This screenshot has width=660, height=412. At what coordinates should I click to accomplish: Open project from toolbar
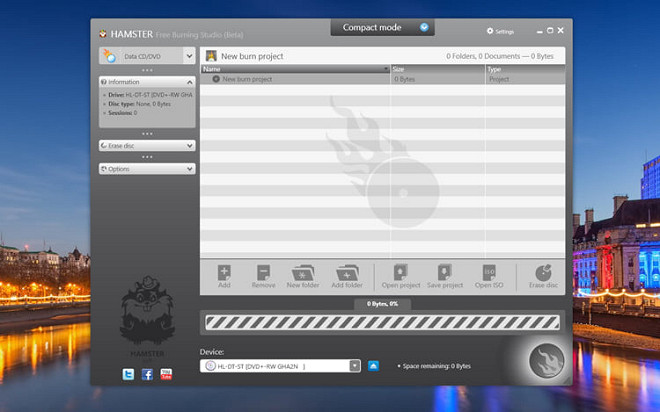coord(401,276)
